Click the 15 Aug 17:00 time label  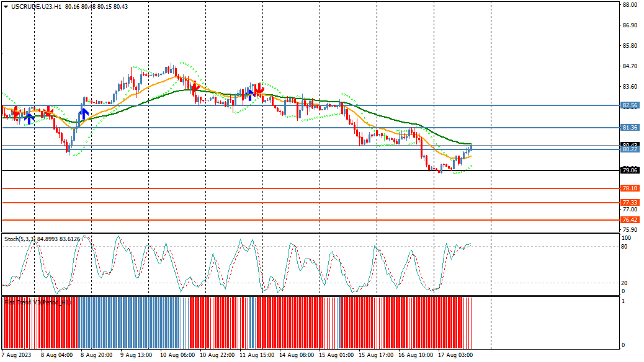(x=376, y=355)
